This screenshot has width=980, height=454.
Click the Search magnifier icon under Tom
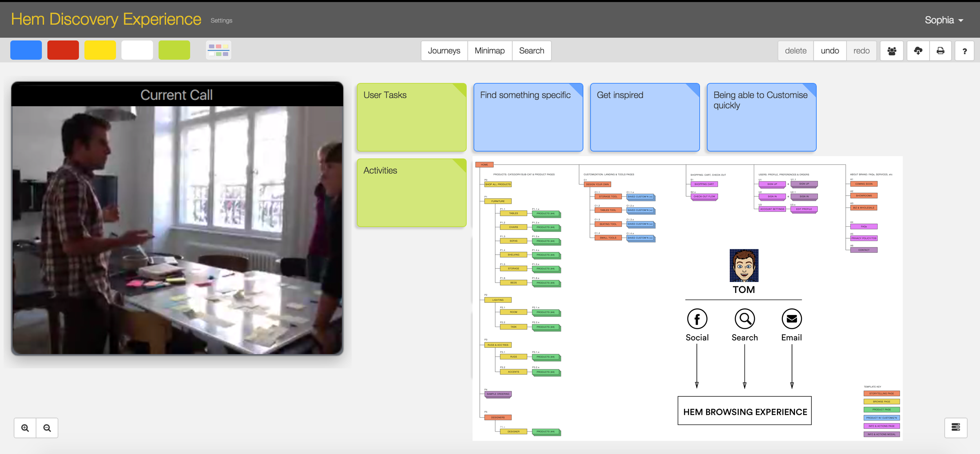tap(744, 319)
